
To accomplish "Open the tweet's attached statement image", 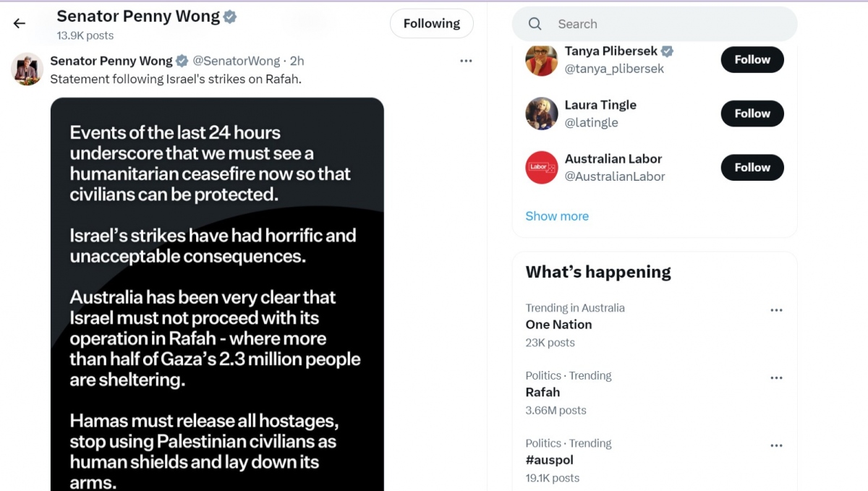I will click(217, 289).
